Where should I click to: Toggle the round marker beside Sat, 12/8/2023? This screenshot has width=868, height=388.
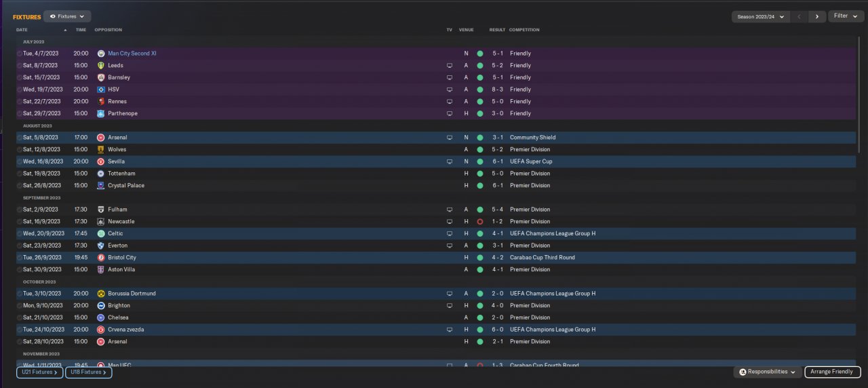[20, 150]
